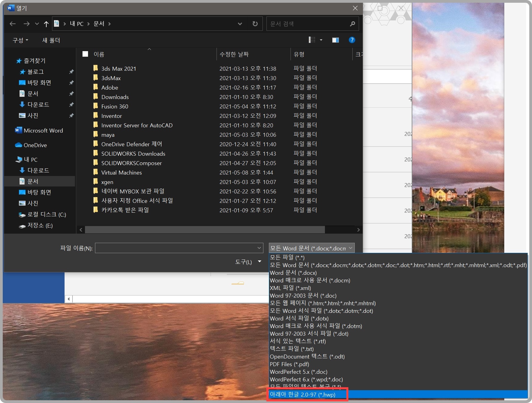Select Inventor Server for AutoCAD folder
This screenshot has height=403, width=532.
[x=137, y=125]
